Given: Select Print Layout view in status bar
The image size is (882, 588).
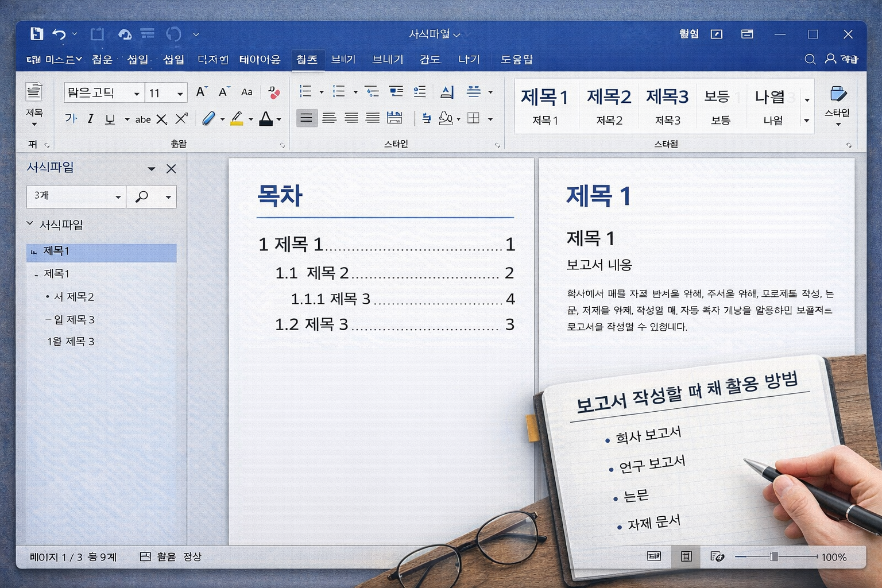Looking at the screenshot, I should [686, 556].
